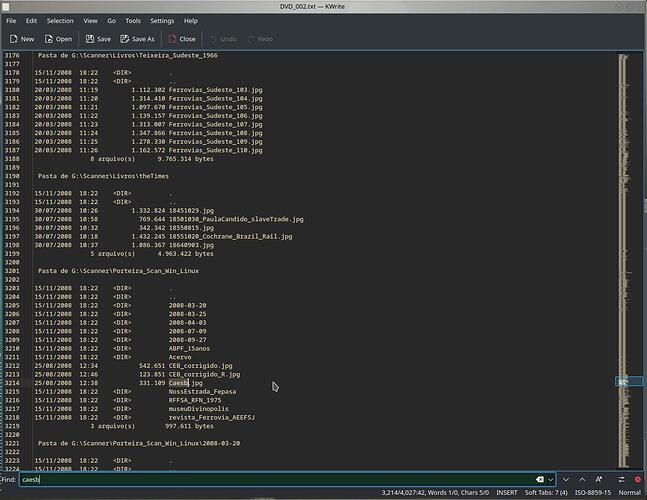Jump to previous search match
647x500 pixels.
tap(582, 479)
